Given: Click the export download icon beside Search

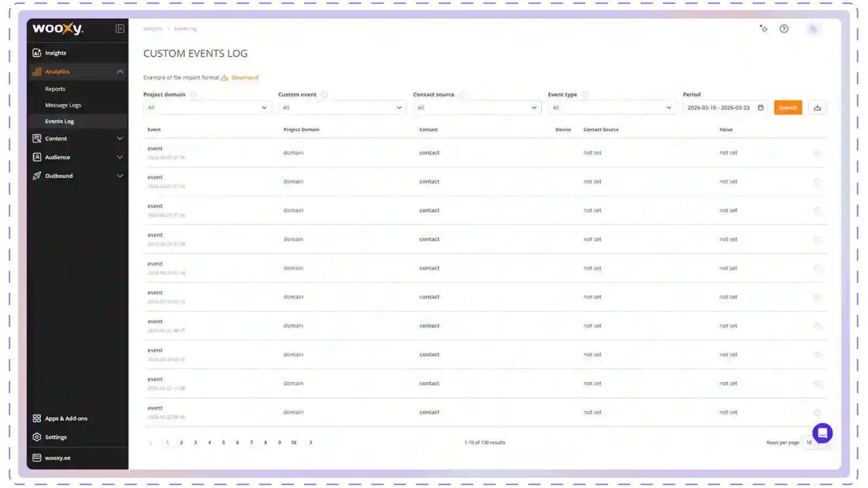Looking at the screenshot, I should 818,108.
